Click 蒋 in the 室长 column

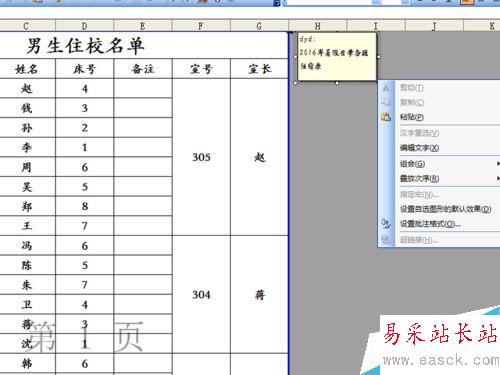[x=259, y=295]
